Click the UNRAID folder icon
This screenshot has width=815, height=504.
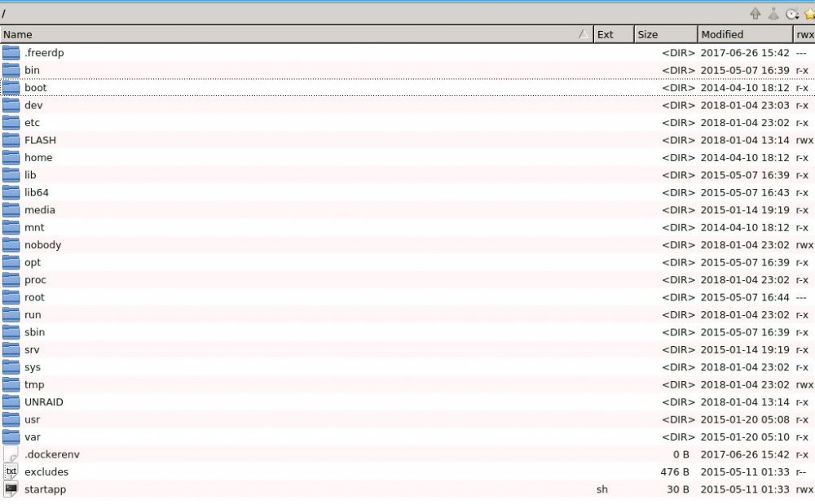(11, 401)
